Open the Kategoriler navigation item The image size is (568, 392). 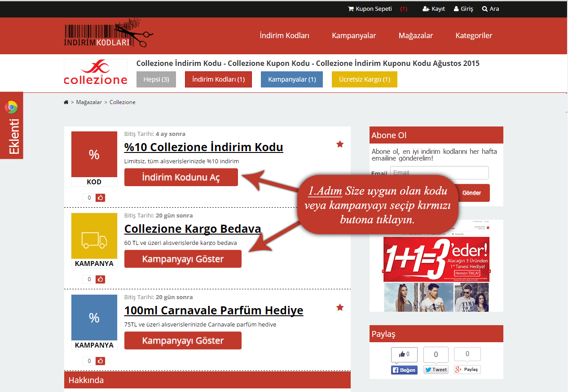(474, 35)
